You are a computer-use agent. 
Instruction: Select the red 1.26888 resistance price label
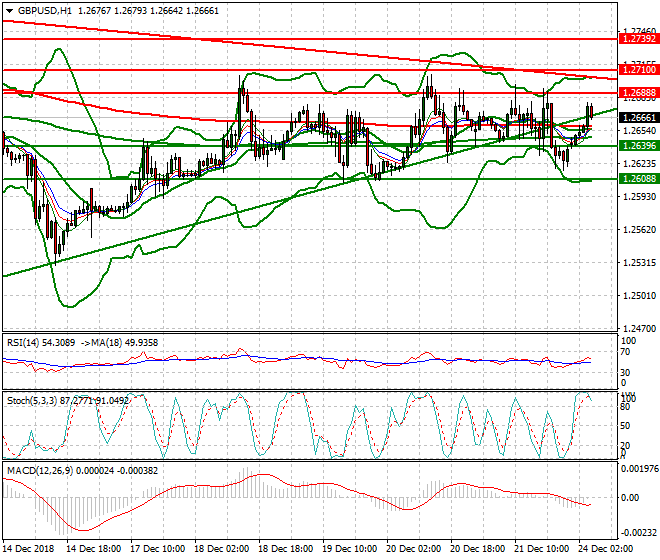coord(639,93)
